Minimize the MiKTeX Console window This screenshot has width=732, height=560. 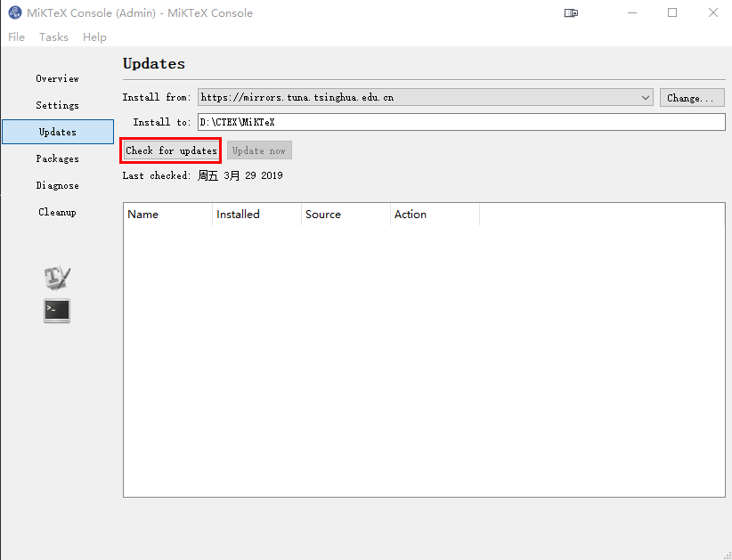point(632,13)
